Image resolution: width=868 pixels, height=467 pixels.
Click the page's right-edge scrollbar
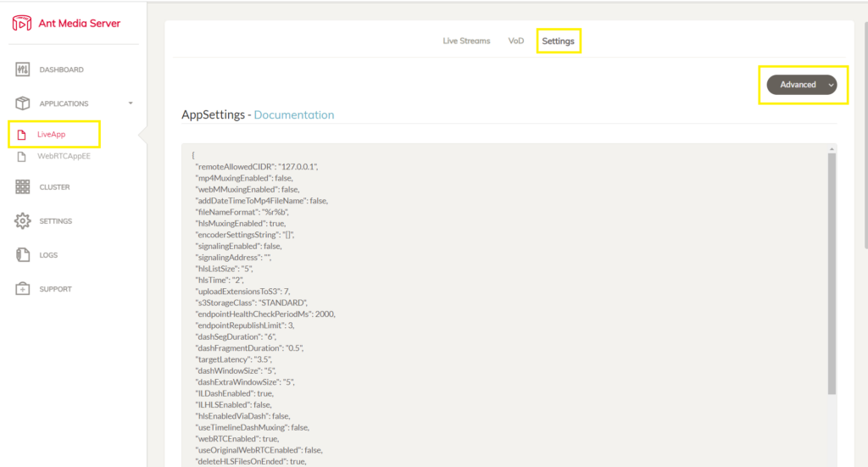pyautogui.click(x=865, y=136)
